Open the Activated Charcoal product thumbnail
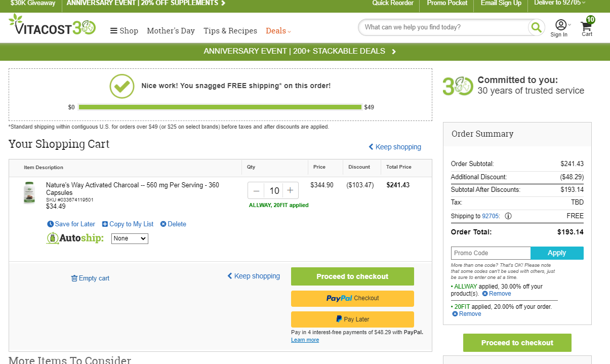610x364 pixels. click(29, 193)
